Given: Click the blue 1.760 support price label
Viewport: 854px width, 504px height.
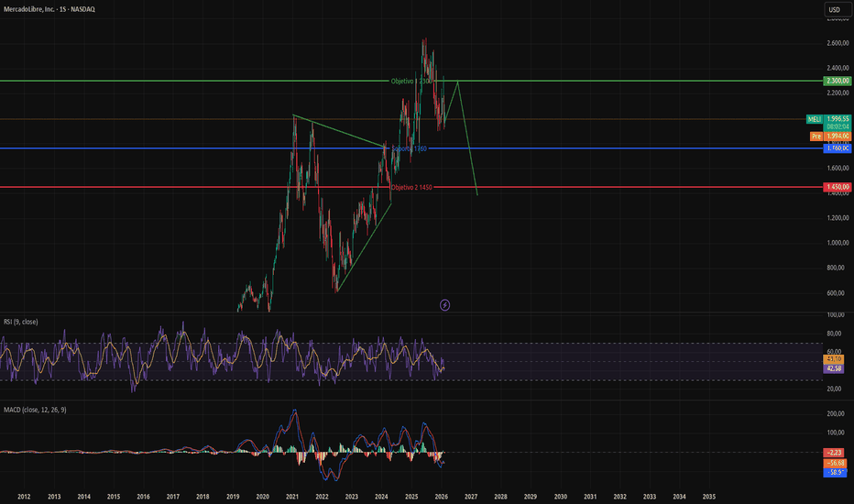Looking at the screenshot, I should (837, 148).
